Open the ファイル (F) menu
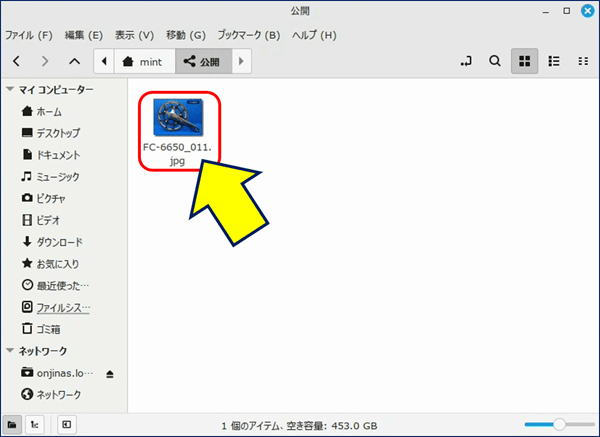The width and height of the screenshot is (600, 437). pos(29,35)
